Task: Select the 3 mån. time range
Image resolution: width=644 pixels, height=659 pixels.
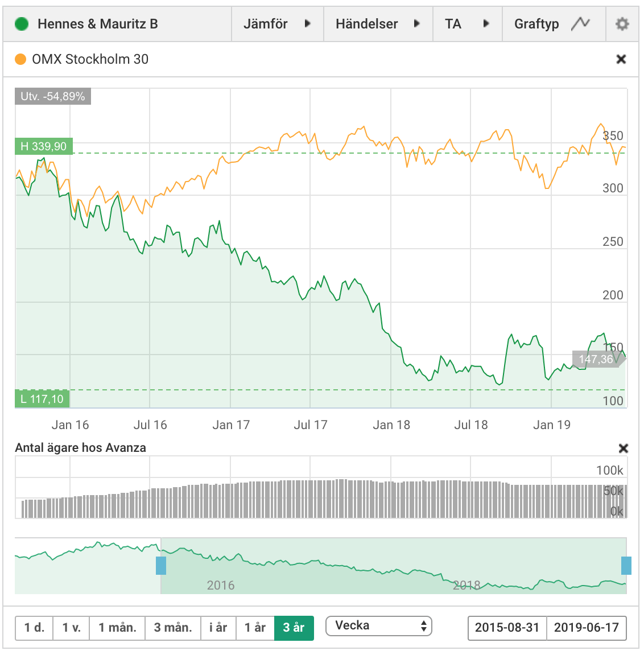Action: click(x=173, y=628)
